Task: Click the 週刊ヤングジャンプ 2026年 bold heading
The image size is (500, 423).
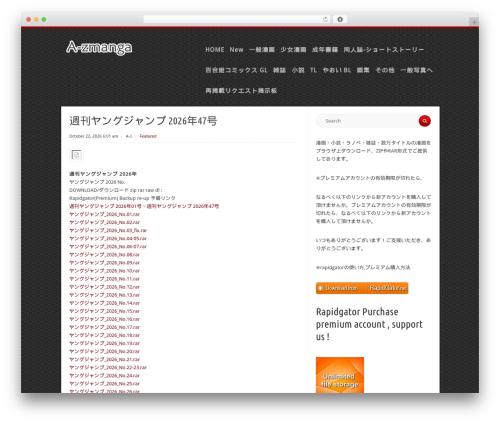Action: [103, 174]
